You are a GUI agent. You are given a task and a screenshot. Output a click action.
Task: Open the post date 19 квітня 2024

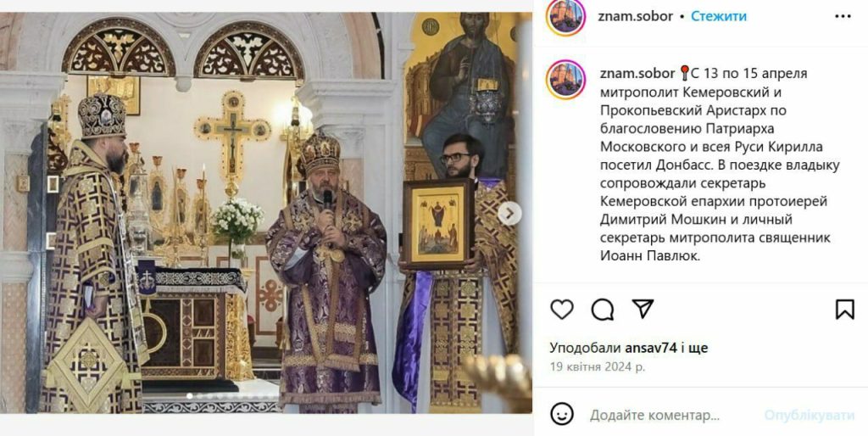[x=598, y=366]
